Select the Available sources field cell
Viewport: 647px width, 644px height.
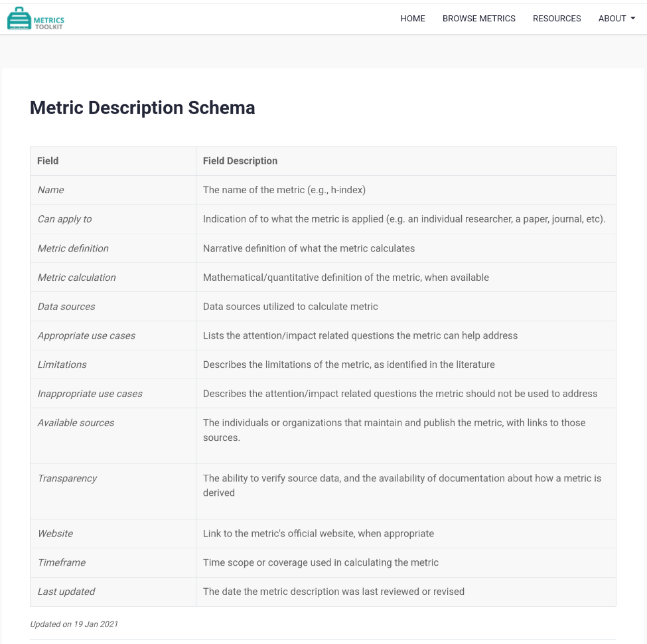click(x=76, y=423)
